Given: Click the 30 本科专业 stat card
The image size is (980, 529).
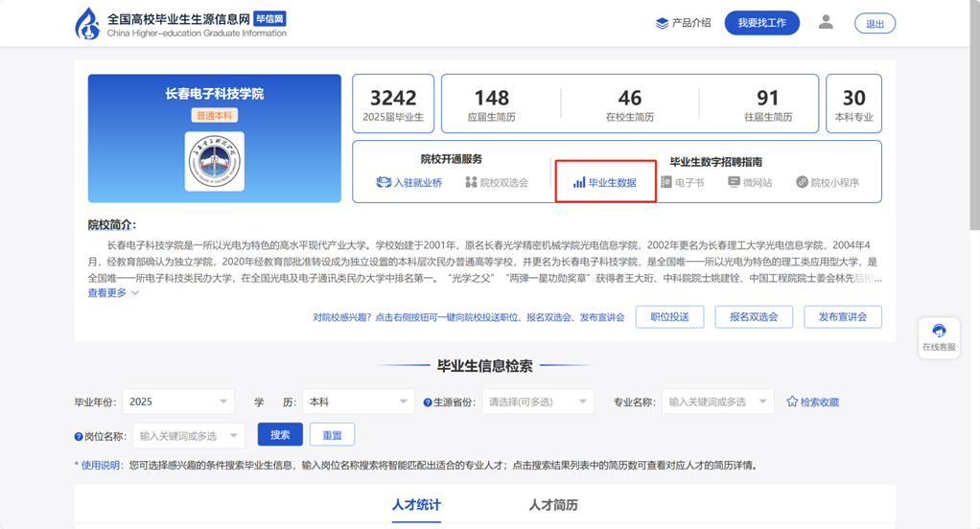Looking at the screenshot, I should click(x=853, y=103).
